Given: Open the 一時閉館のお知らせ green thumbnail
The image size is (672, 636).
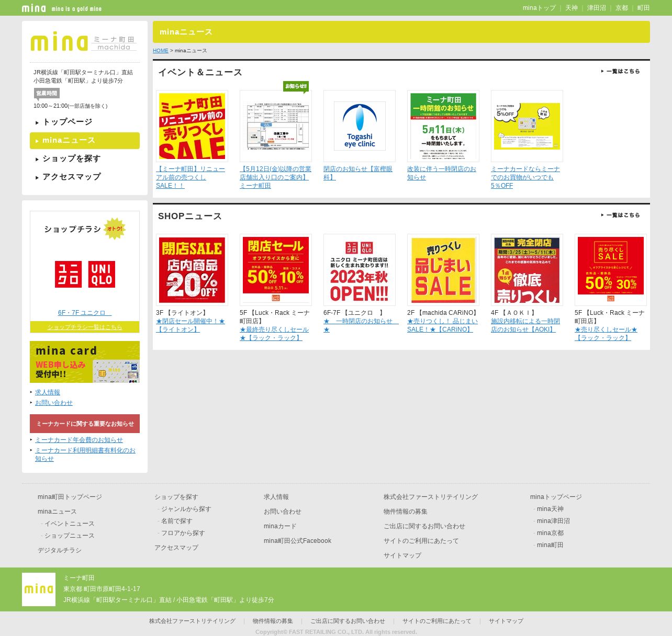Looking at the screenshot, I should click(443, 126).
